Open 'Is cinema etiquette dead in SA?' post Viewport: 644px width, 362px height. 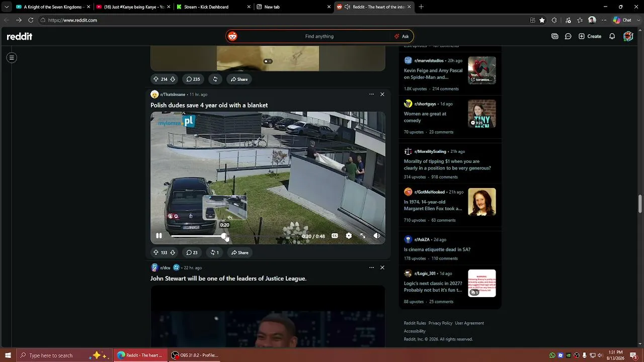tap(437, 249)
